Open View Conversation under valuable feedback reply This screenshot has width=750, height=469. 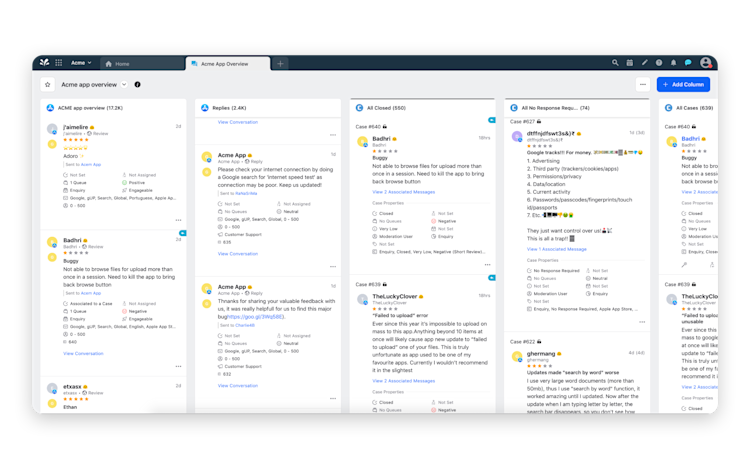point(238,386)
